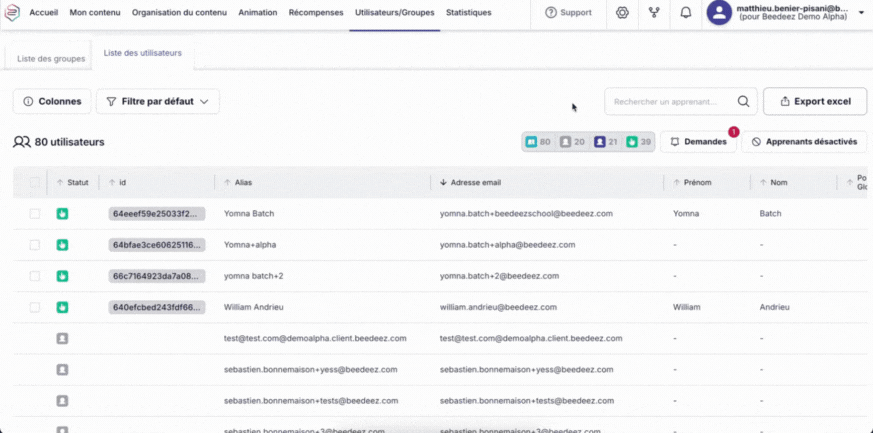Open the Statistiques menu
This screenshot has height=433, width=873.
click(x=468, y=13)
